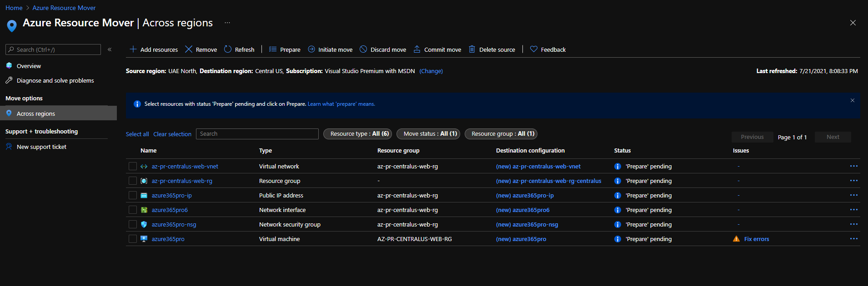Close the Azure Resource Mover blade
The width and height of the screenshot is (868, 286).
coord(853,23)
